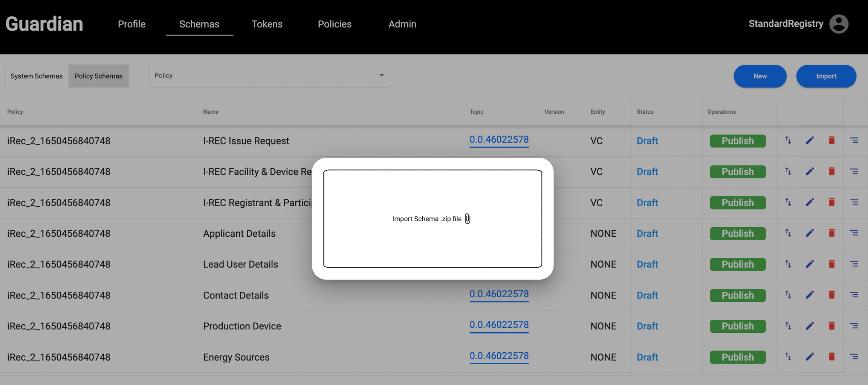Click the blue New button

click(760, 76)
